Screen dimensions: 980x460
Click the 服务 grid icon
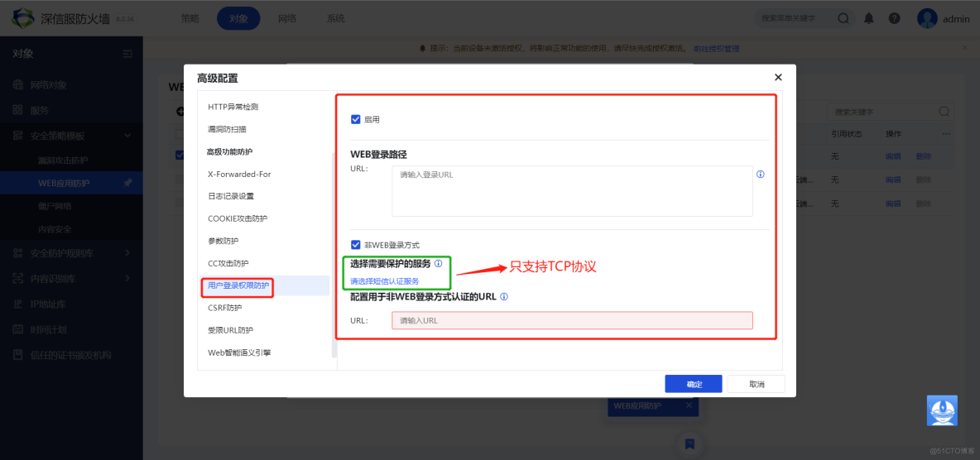pyautogui.click(x=18, y=110)
